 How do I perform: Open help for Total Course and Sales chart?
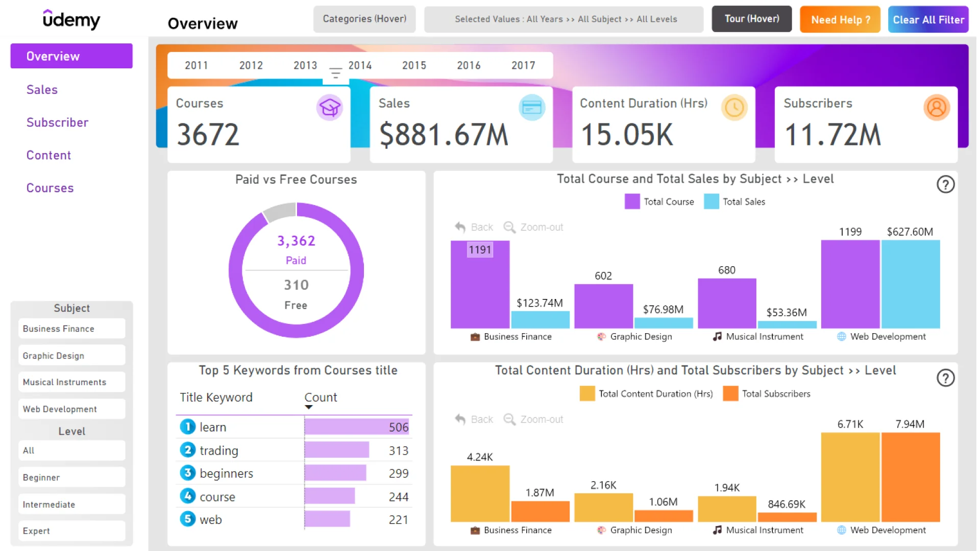pos(945,184)
